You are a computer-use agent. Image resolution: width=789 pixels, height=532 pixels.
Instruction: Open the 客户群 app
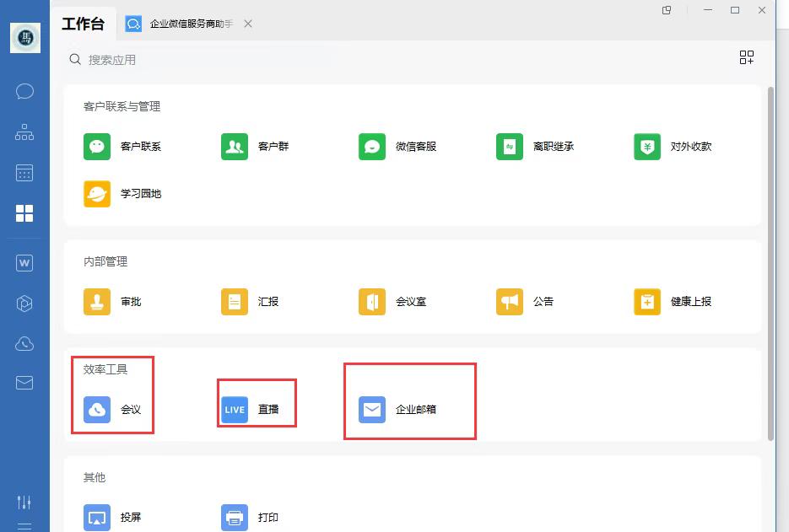(235, 146)
